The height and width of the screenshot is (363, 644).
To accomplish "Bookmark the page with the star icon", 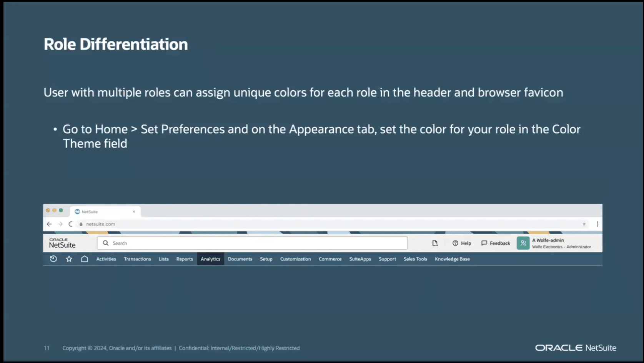I will pos(584,224).
